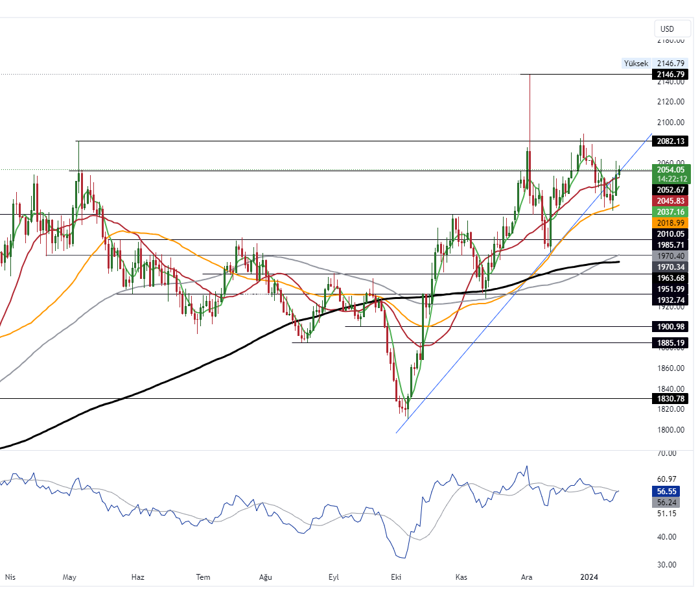Viewport: 700px width, 609px height.
Task: Select the 2082.13 horizontal line price label
Action: point(670,141)
